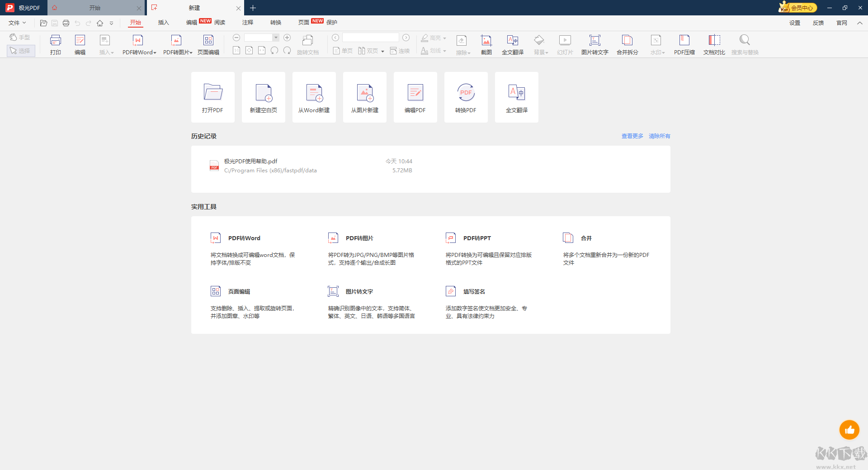The width and height of the screenshot is (868, 470).
Task: Switch to the 保护 ribbon tab
Action: 332,23
